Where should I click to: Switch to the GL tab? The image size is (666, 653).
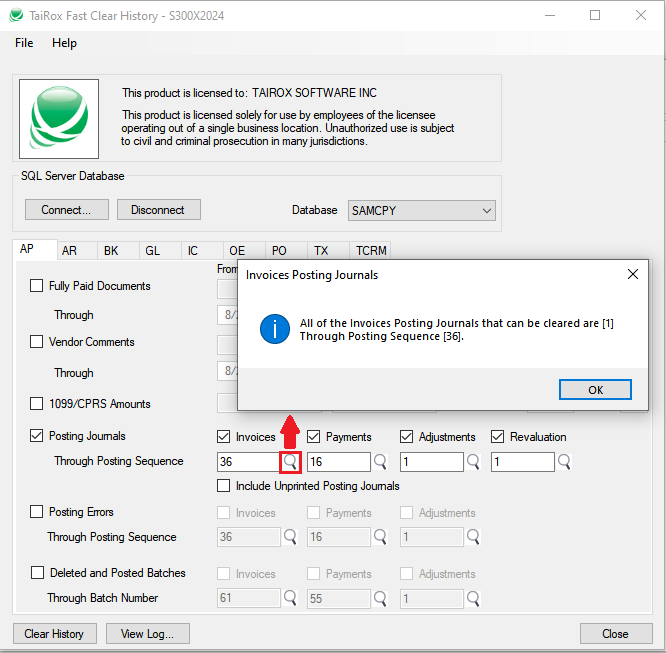pyautogui.click(x=161, y=251)
